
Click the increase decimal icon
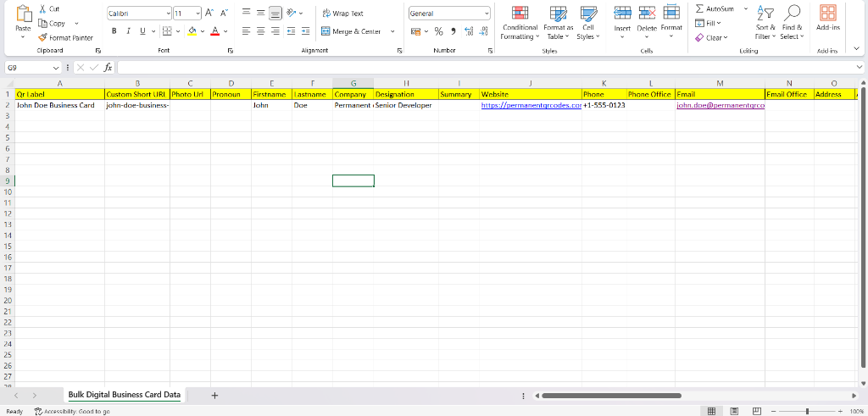point(469,31)
